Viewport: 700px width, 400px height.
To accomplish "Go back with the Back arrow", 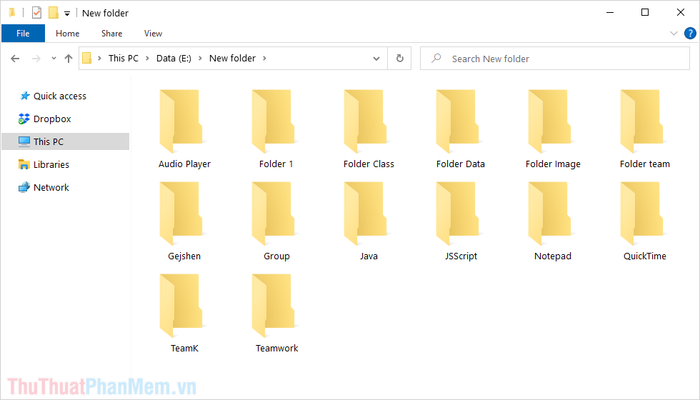I will (x=15, y=58).
